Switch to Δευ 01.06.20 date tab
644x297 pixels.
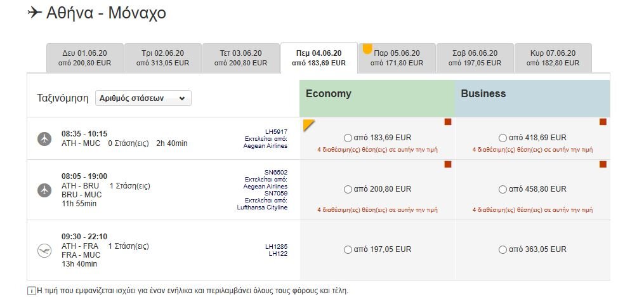(84, 58)
